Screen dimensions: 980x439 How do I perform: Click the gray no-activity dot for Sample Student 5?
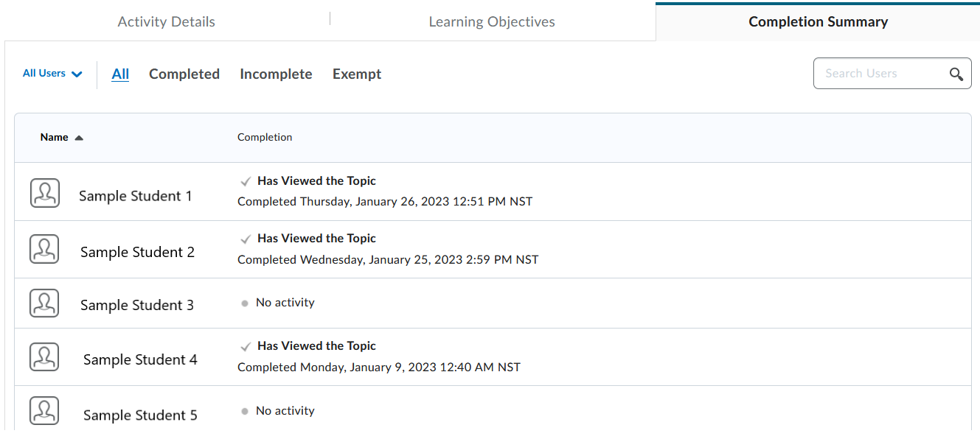coord(245,410)
